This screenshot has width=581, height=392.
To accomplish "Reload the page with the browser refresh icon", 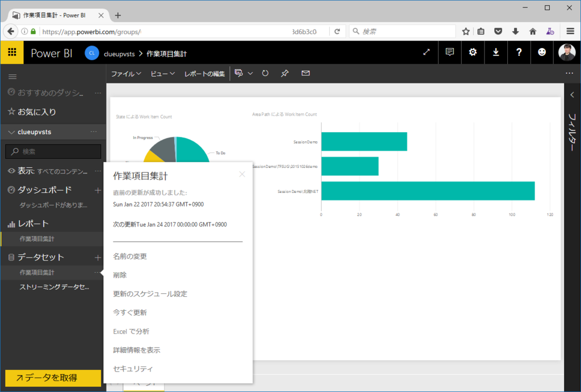I will [x=337, y=32].
